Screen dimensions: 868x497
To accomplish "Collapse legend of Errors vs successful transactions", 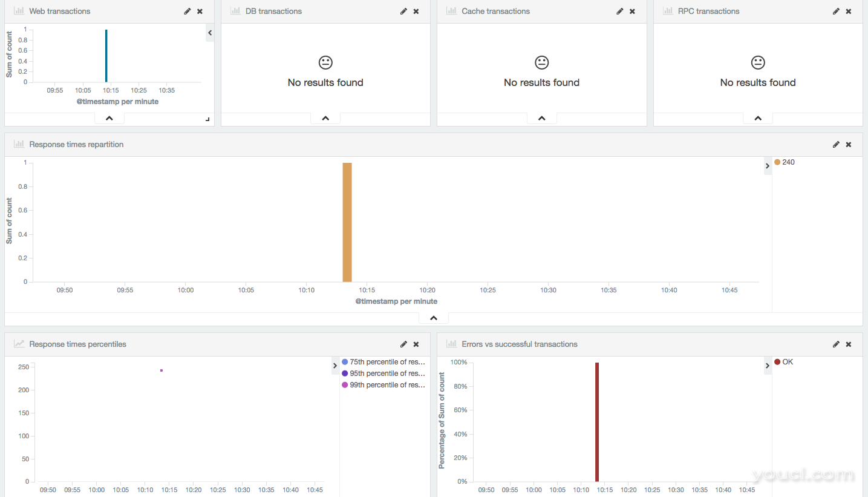I will tap(768, 366).
